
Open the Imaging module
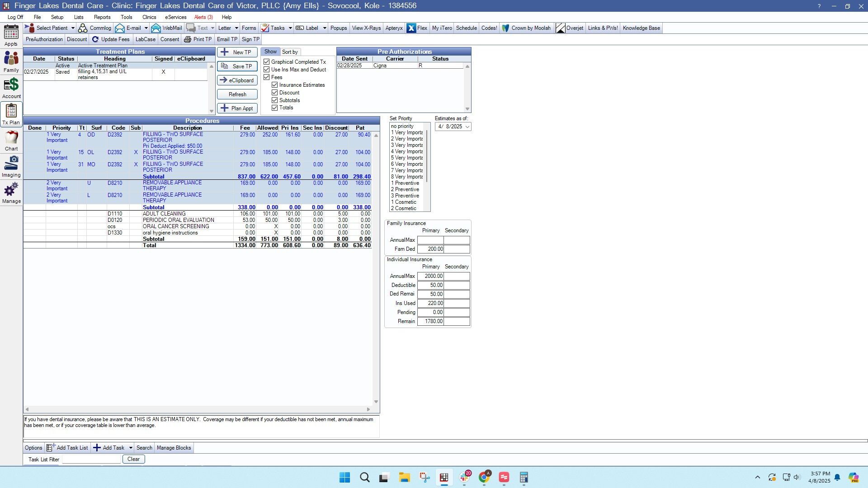tap(11, 164)
